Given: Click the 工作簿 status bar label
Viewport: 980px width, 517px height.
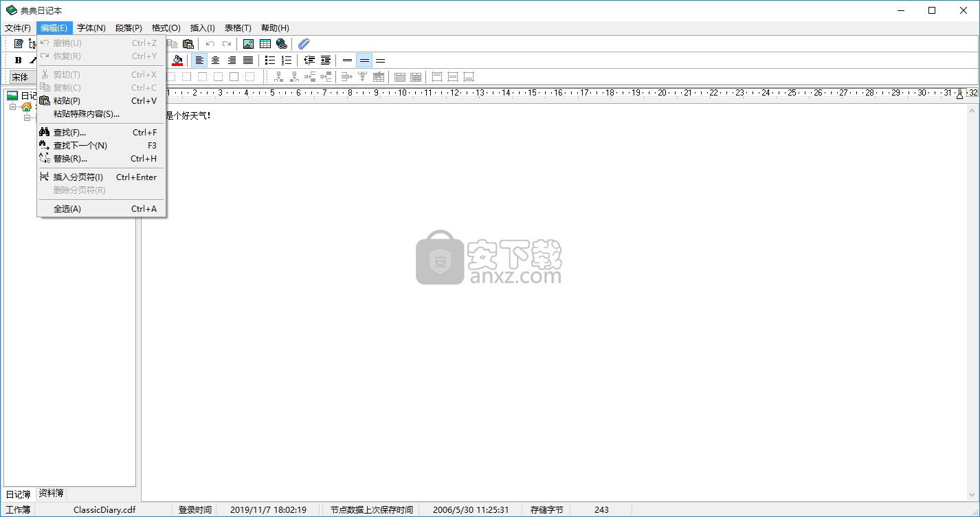Looking at the screenshot, I should (19, 509).
